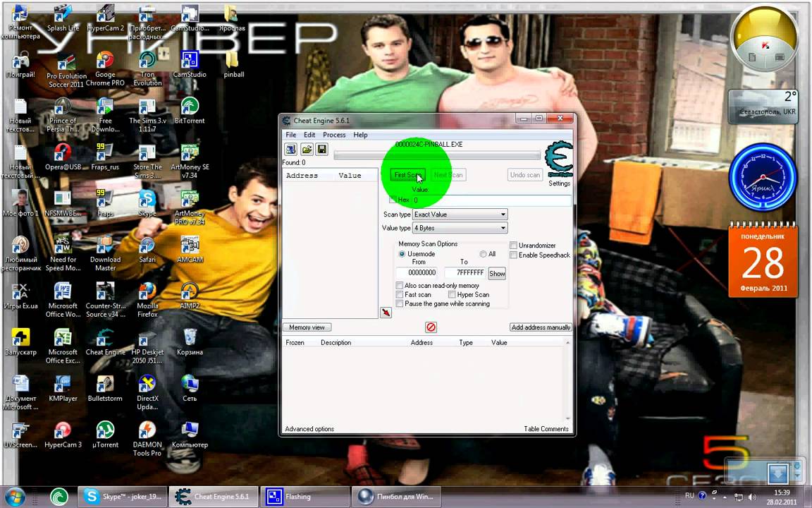
Task: Open Advanced options at the bottom left
Action: [309, 429]
